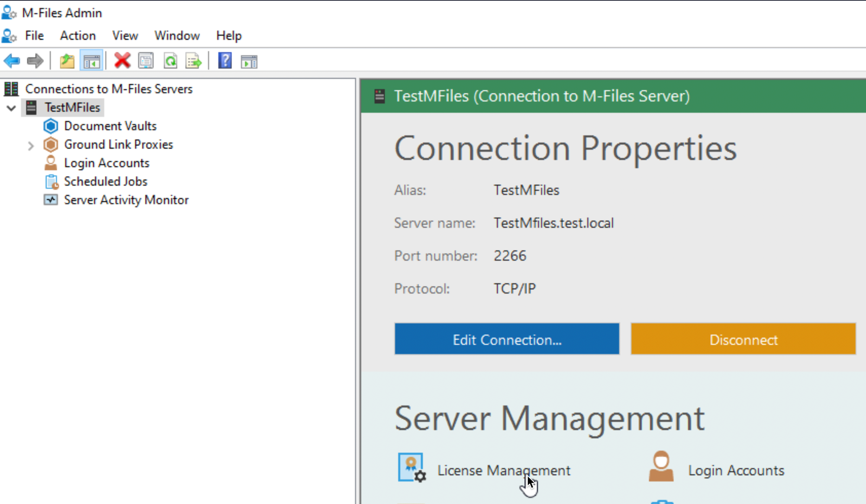Click the Forward arrow toolbar icon
The height and width of the screenshot is (504, 866).
[35, 61]
